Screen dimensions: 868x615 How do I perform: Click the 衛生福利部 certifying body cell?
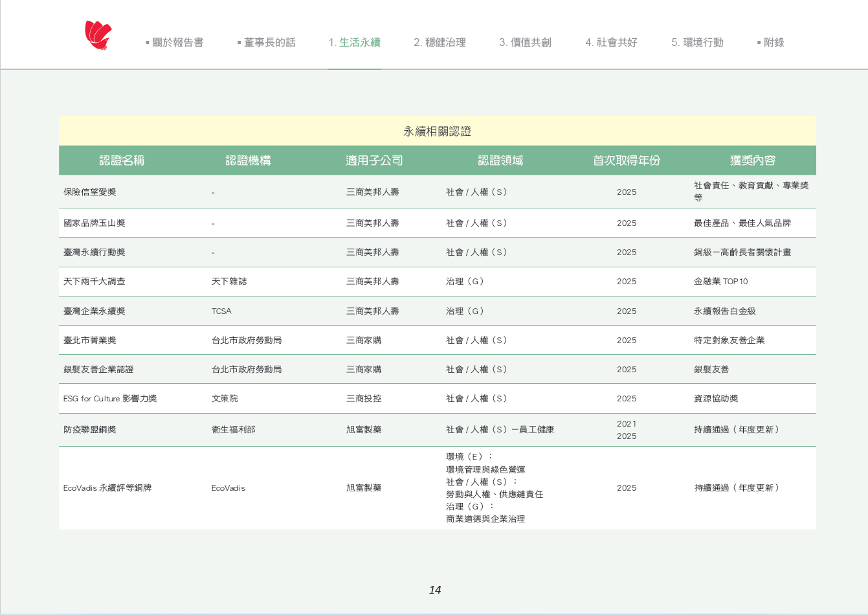234,430
